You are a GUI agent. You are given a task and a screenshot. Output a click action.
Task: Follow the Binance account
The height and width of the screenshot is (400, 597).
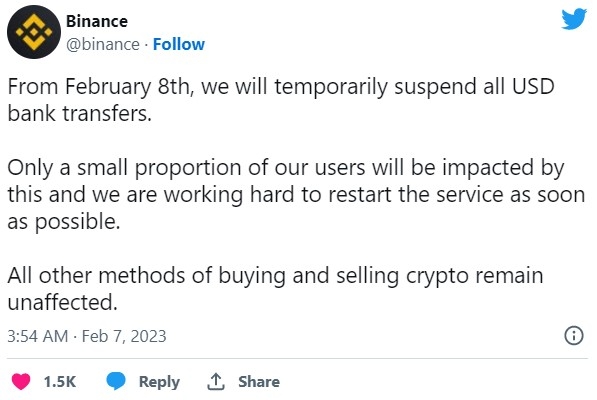(x=179, y=45)
